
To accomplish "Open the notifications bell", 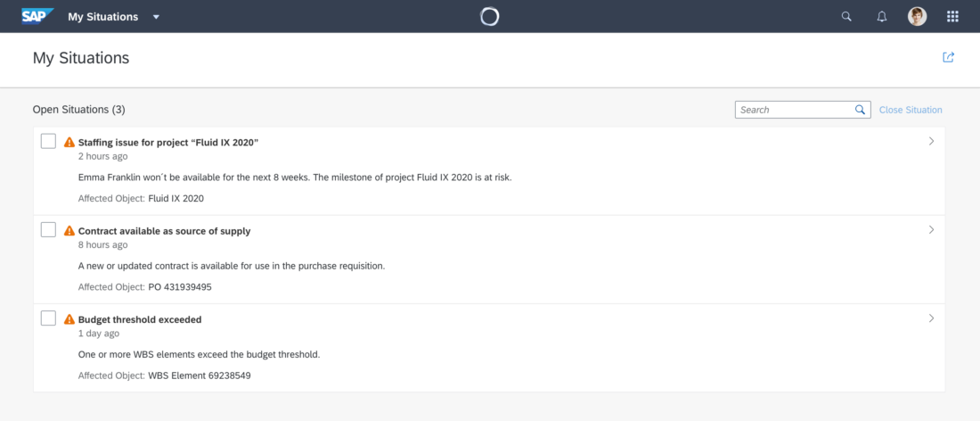I will pos(882,16).
